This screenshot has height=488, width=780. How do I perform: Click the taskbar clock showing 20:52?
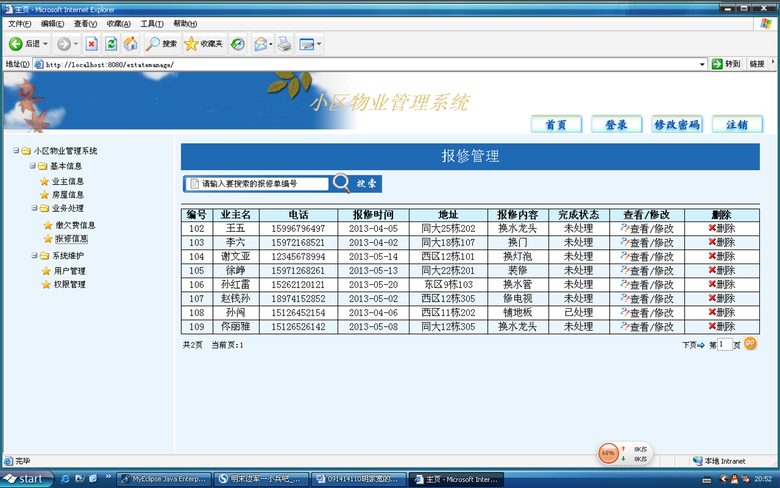(x=763, y=479)
